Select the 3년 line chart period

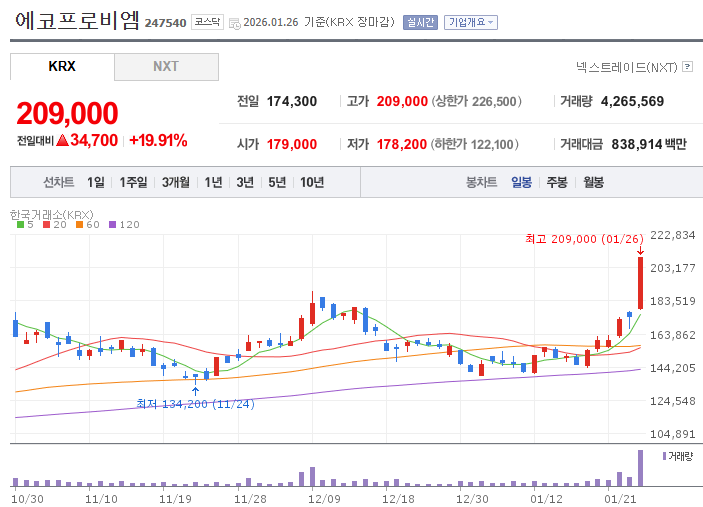tap(245, 182)
